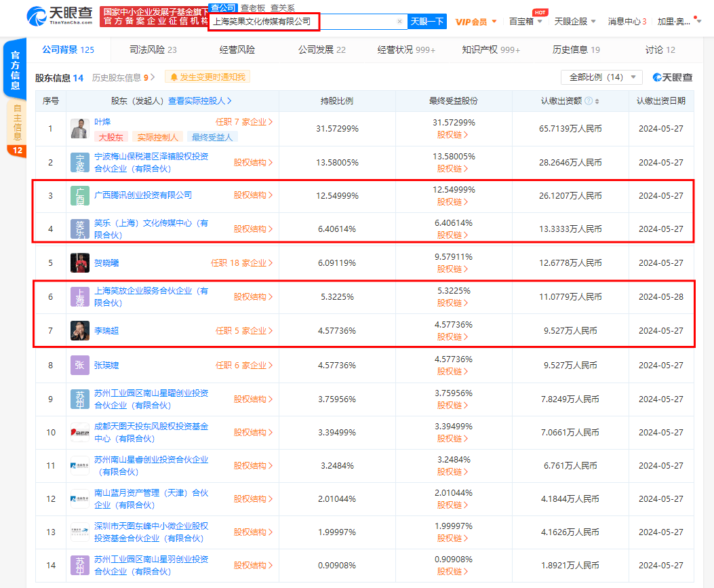Open 股权链 for 贺晓曦 9.57911%
Screen dimensions: 714x588
pos(452,269)
